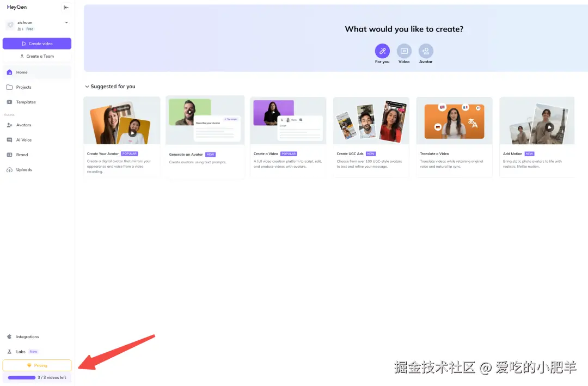Start creating with the Create video button

pos(36,43)
